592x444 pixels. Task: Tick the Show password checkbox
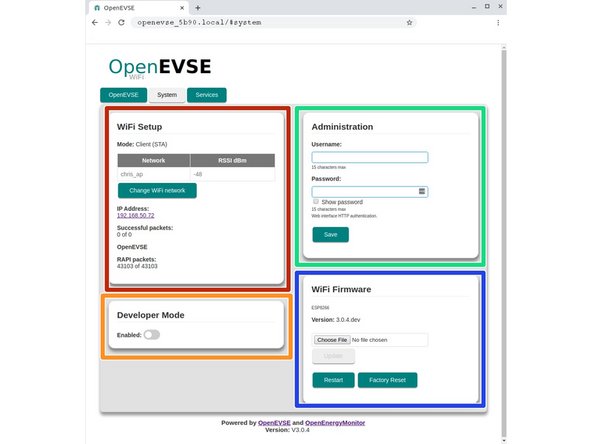pos(316,202)
